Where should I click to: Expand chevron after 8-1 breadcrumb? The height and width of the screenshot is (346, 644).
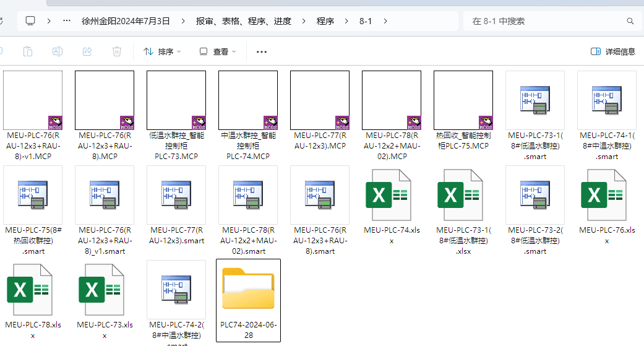(385, 21)
